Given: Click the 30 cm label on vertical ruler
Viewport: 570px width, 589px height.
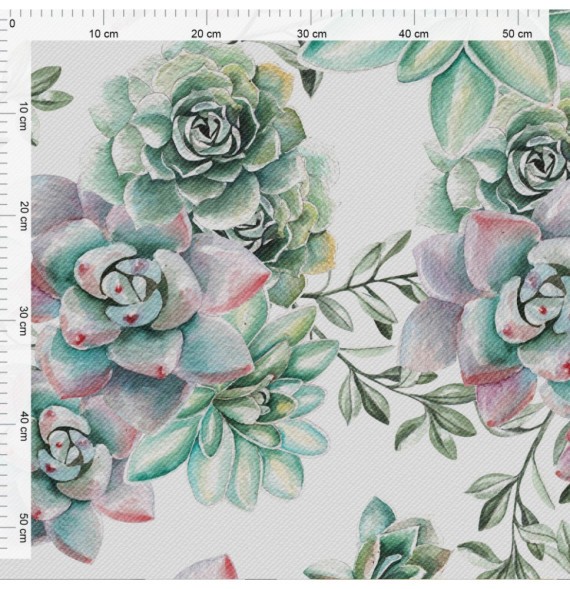Looking at the screenshot, I should (x=23, y=321).
